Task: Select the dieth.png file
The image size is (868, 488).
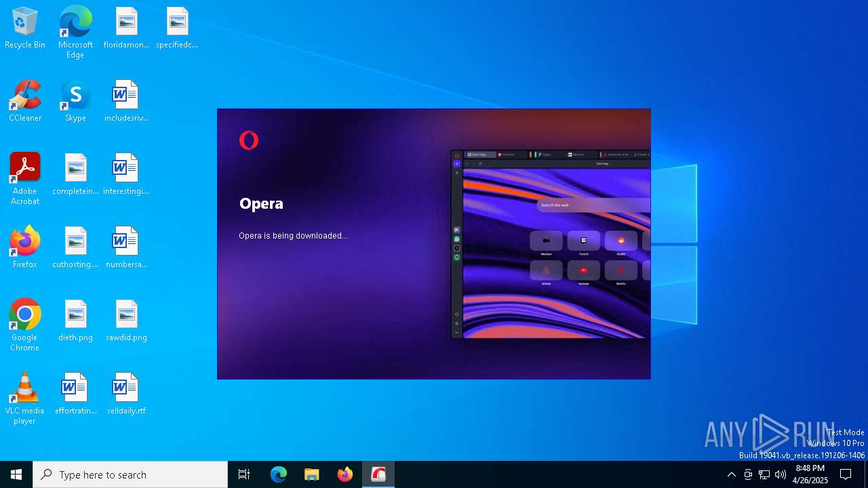Action: [75, 321]
